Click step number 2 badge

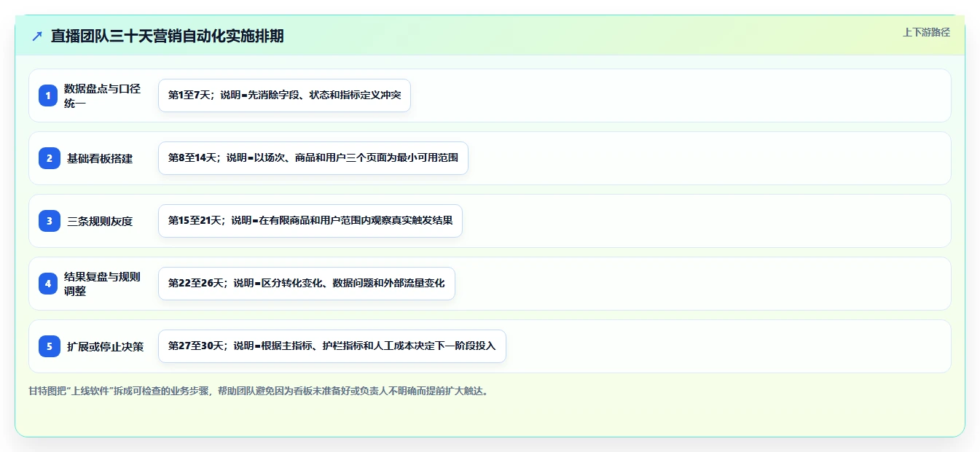[48, 158]
